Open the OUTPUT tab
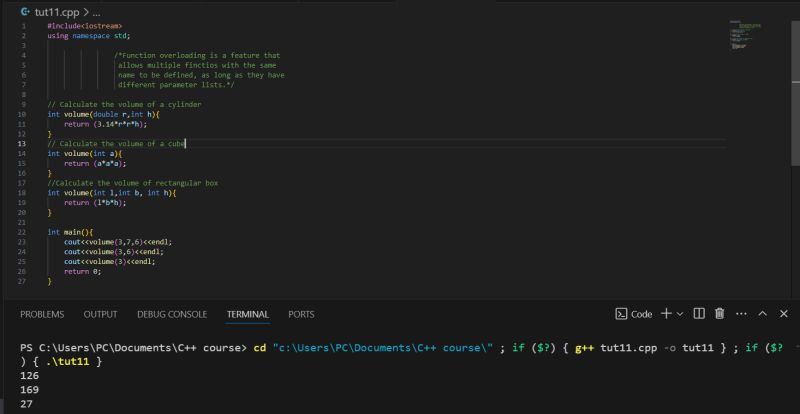 (x=100, y=314)
